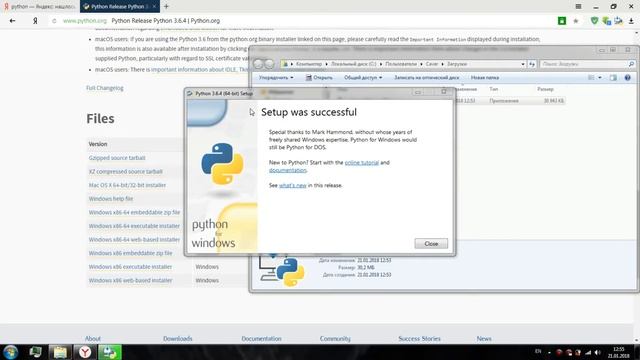The image size is (640, 360).
Task: Download Mac OS X 64-bit/32-bit installer
Action: [x=127, y=185]
